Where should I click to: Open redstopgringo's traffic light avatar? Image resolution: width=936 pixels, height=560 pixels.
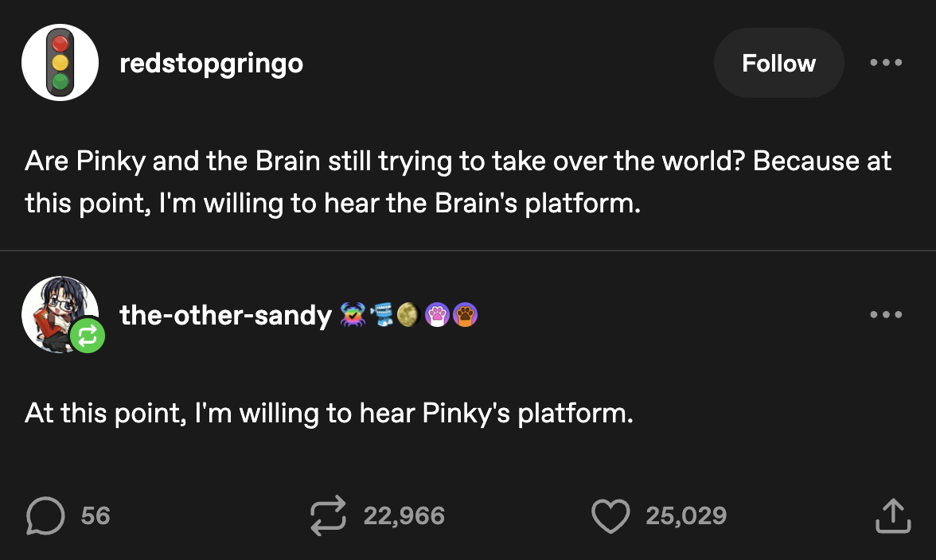pyautogui.click(x=60, y=63)
